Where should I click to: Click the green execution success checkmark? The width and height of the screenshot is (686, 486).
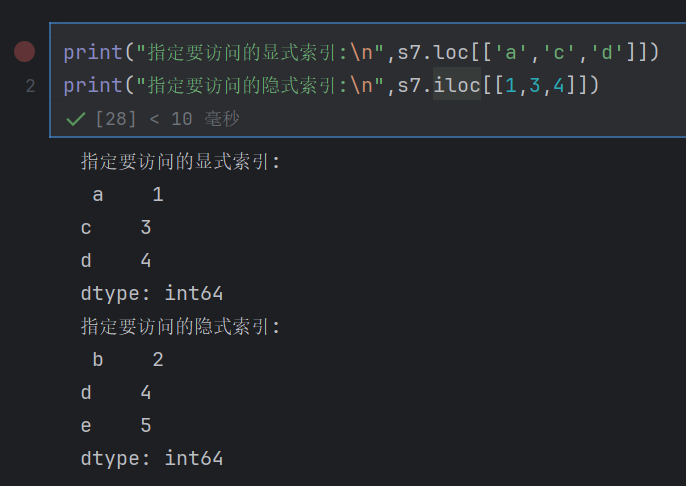(x=76, y=119)
